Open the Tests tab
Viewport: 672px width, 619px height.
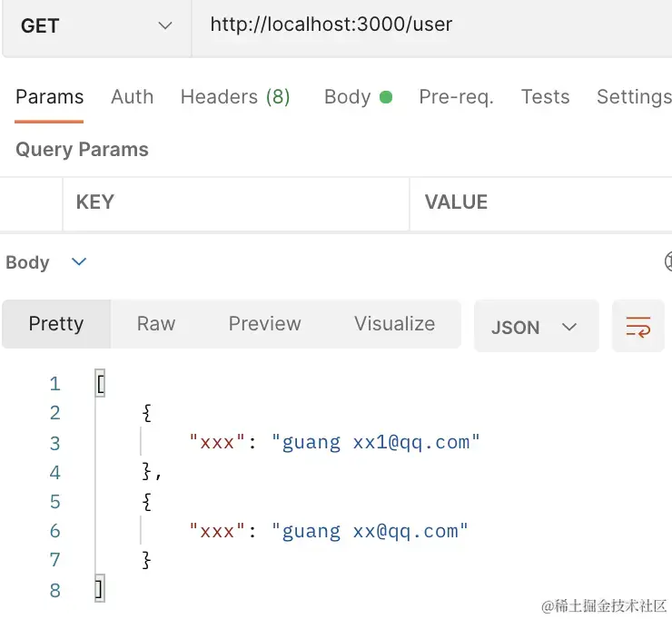tap(545, 97)
